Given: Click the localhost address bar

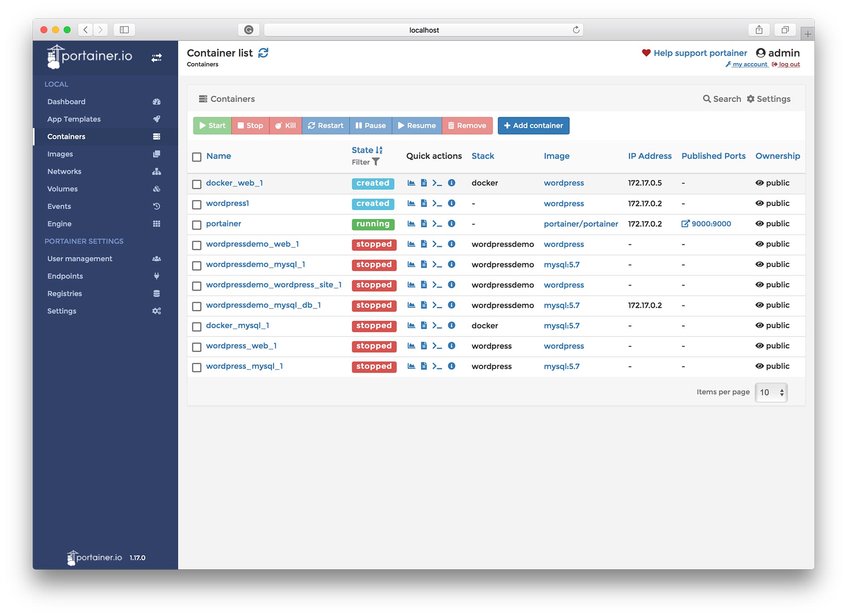Looking at the screenshot, I should point(423,30).
